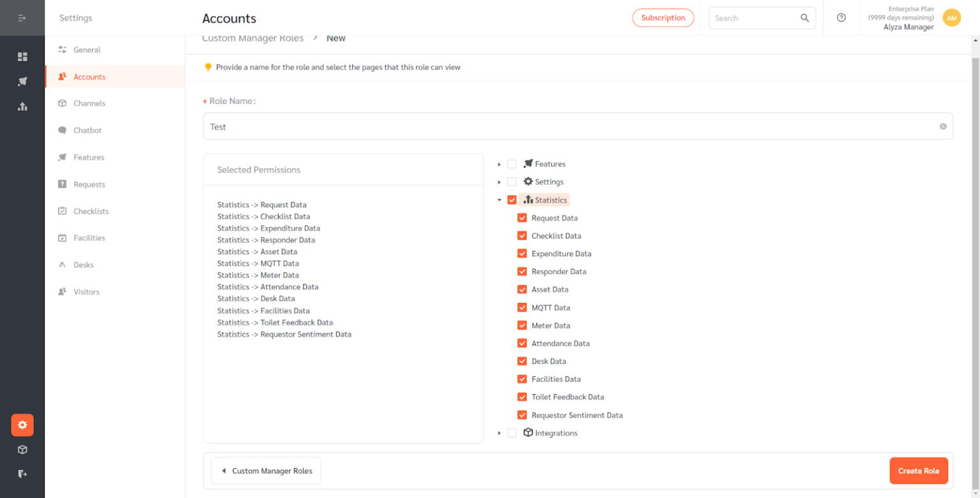Expand the Integrations tree node arrow
This screenshot has height=498, width=980.
[499, 432]
